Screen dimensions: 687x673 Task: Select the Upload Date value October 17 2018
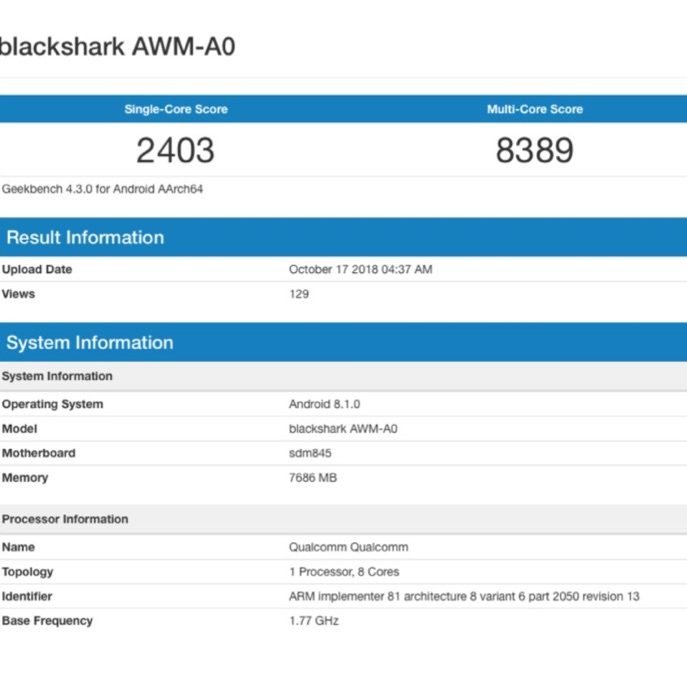[360, 270]
